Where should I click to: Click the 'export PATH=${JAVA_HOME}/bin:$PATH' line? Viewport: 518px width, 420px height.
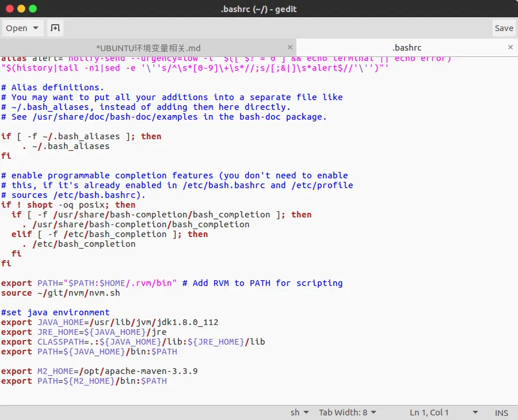[89, 352]
